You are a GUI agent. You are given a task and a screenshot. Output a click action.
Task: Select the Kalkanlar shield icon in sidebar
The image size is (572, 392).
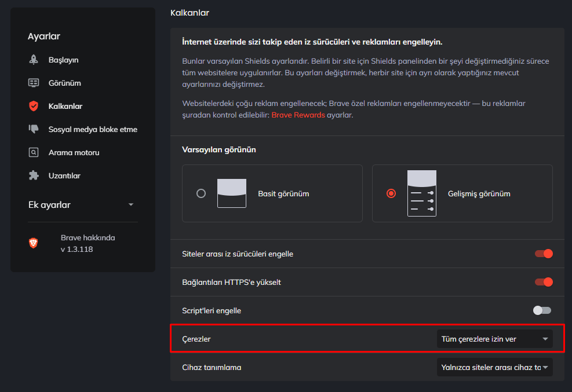point(34,106)
